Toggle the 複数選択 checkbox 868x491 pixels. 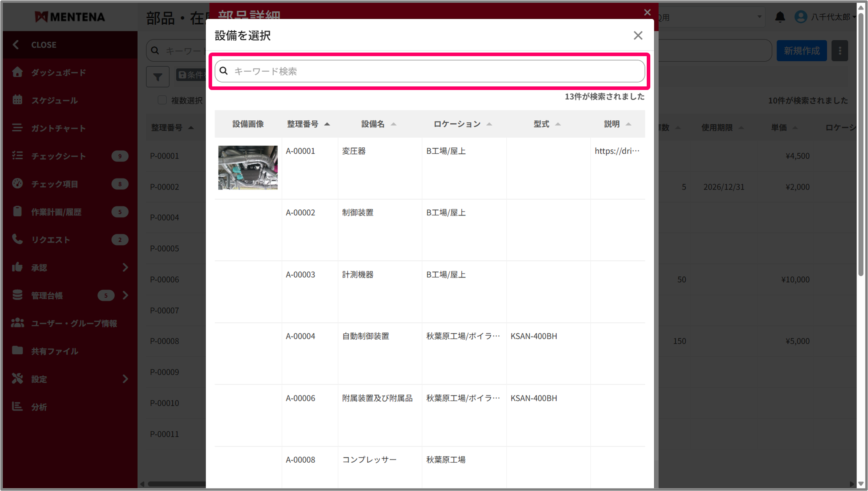point(162,100)
